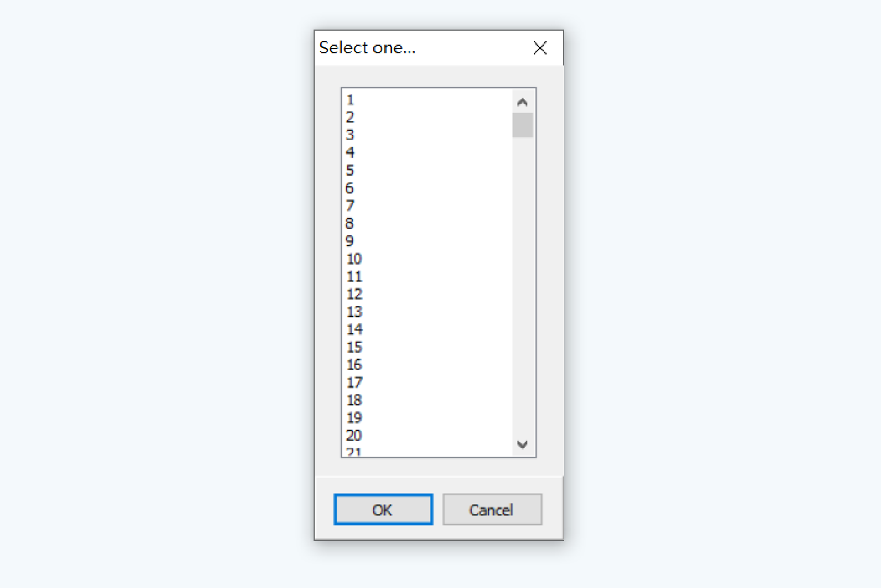
Task: Select item 3 in the list
Action: [x=427, y=135]
